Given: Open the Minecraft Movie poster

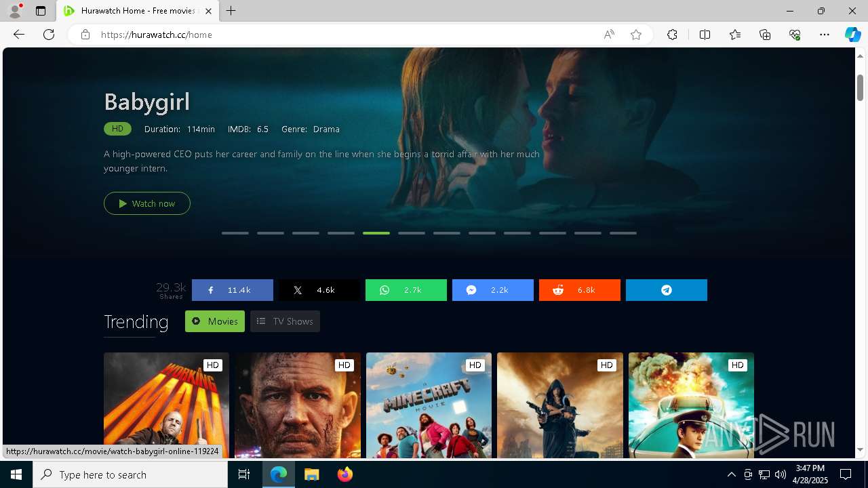Looking at the screenshot, I should (429, 405).
